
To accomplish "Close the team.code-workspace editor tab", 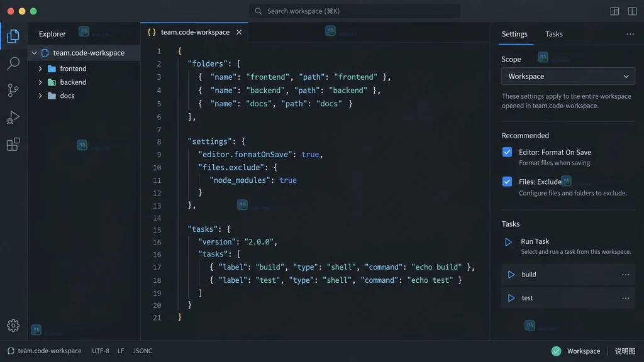I will click(x=238, y=32).
